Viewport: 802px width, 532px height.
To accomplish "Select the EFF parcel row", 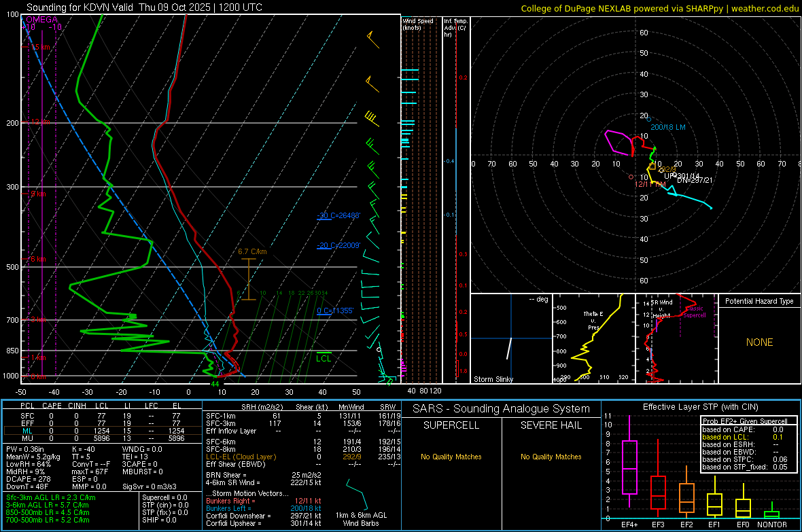I will [102, 423].
